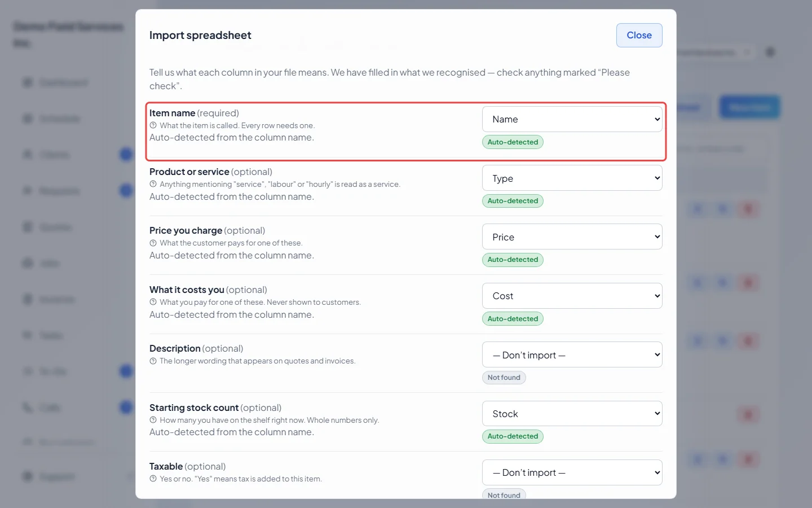Click the 'Price you charge (optional)' label

click(x=207, y=230)
